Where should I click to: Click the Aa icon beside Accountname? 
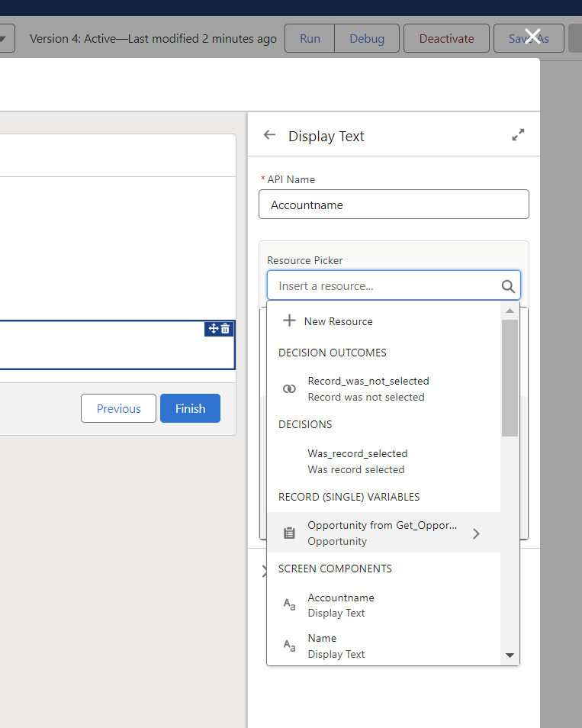290,605
